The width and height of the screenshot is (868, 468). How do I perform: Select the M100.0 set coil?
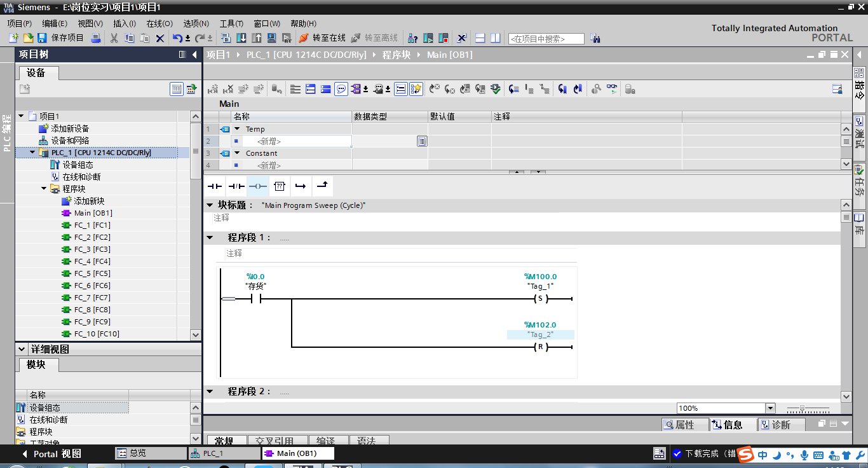540,299
